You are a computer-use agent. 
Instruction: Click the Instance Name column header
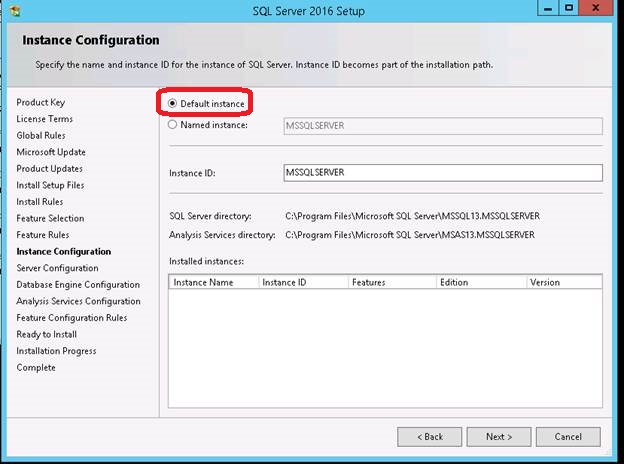click(x=214, y=282)
